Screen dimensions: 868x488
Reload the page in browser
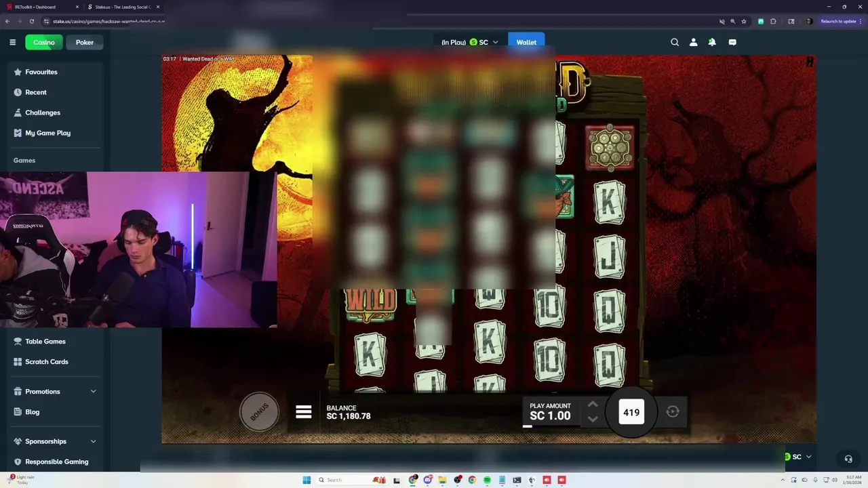pyautogui.click(x=31, y=21)
